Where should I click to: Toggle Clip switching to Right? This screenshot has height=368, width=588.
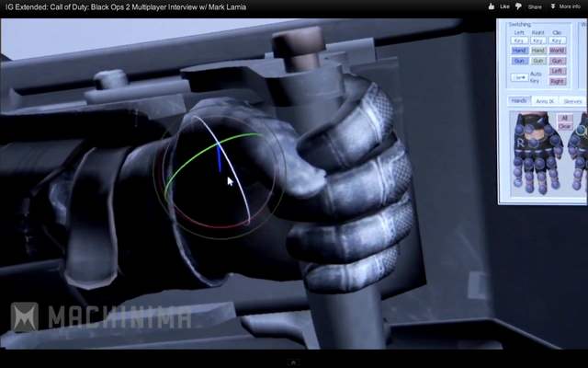point(557,81)
